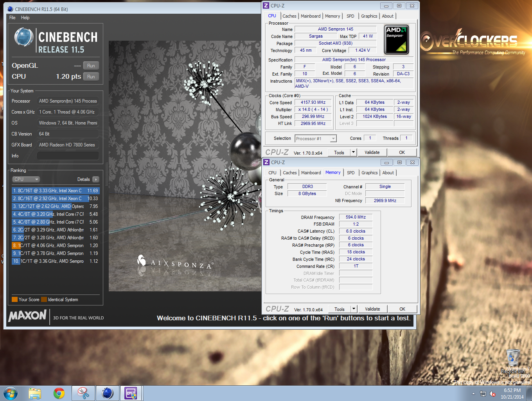532x401 pixels.
Task: Click the DRAM Frequency 594.0 MHz value
Action: tap(356, 217)
